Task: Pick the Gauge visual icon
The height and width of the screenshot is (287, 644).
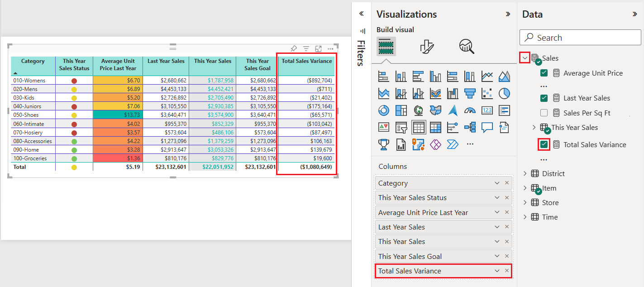Action: coord(470,110)
